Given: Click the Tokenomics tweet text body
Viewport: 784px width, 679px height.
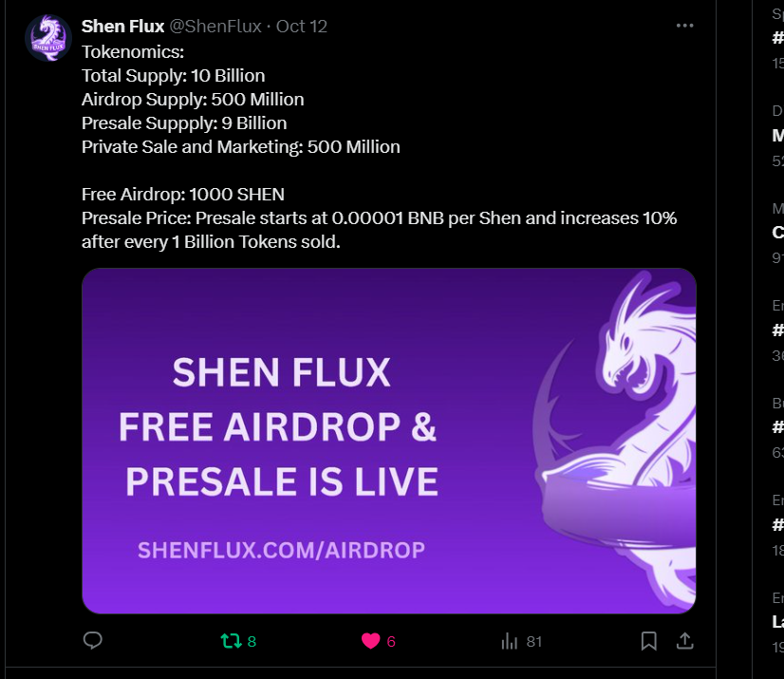Looking at the screenshot, I should [x=379, y=147].
